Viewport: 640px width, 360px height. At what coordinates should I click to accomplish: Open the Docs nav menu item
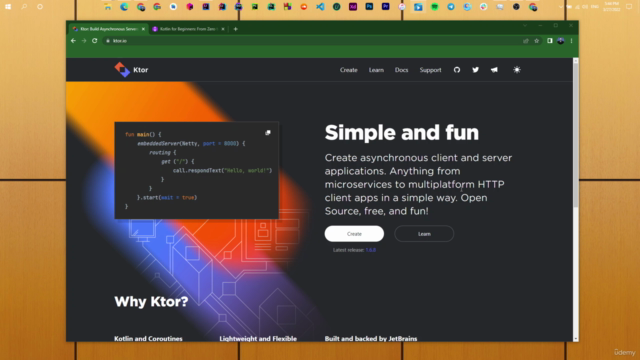tap(401, 70)
